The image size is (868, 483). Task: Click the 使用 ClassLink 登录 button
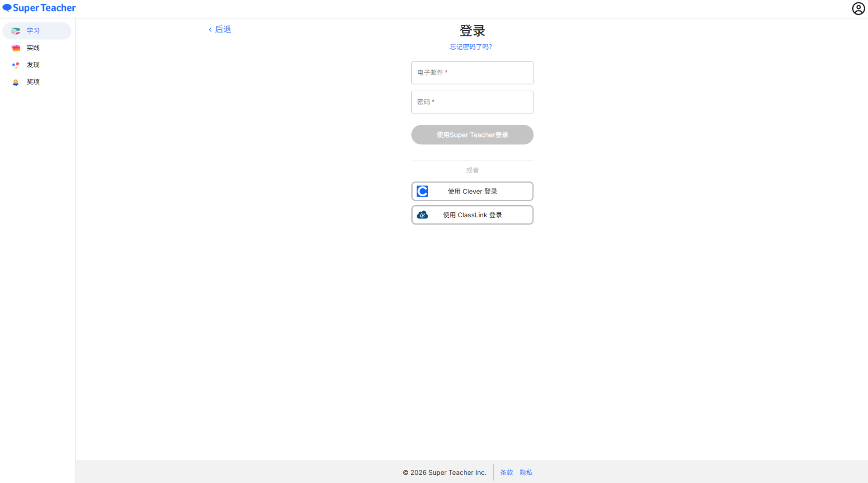tap(472, 215)
